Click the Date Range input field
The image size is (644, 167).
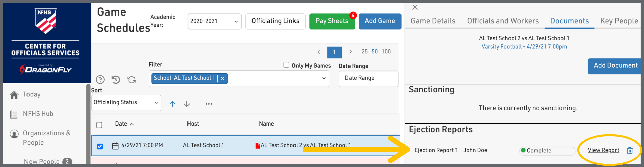[368, 78]
